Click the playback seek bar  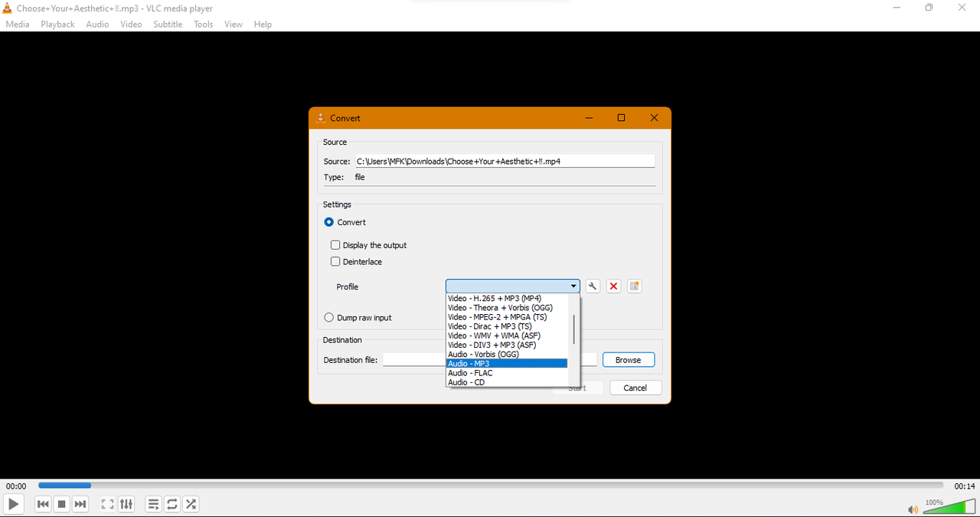(491, 485)
